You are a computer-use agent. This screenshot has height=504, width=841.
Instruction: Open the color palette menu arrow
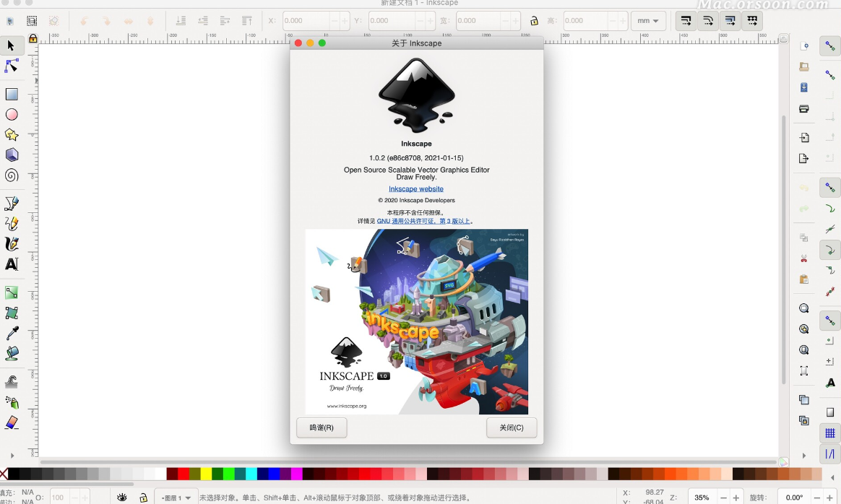(832, 477)
